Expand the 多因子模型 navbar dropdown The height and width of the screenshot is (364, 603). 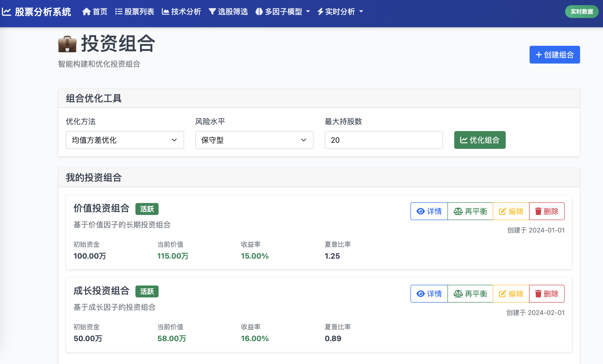283,11
